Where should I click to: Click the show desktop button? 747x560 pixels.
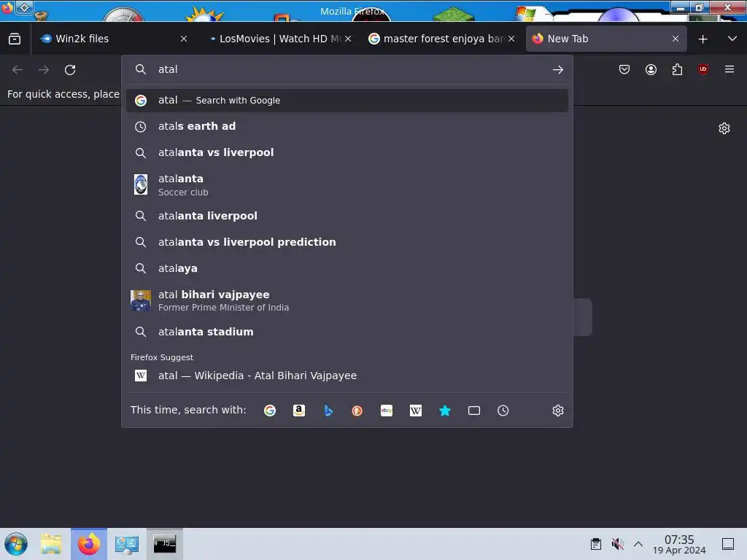coord(728,544)
